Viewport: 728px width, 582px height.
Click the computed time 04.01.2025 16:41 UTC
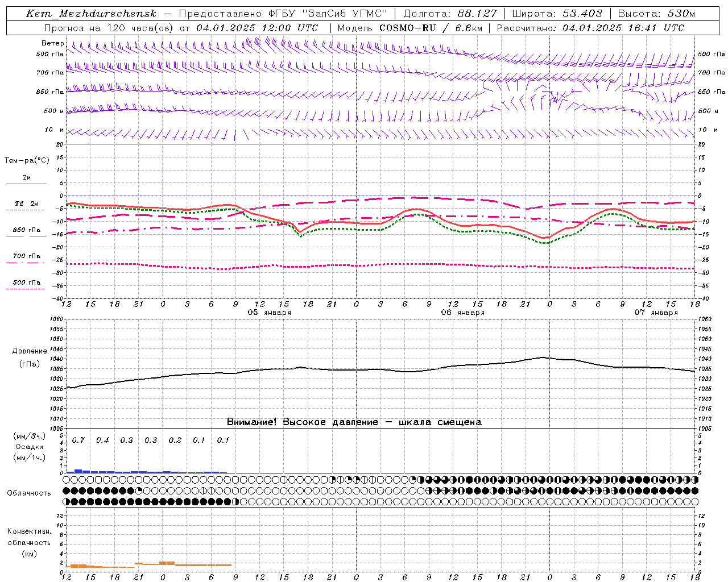click(623, 28)
